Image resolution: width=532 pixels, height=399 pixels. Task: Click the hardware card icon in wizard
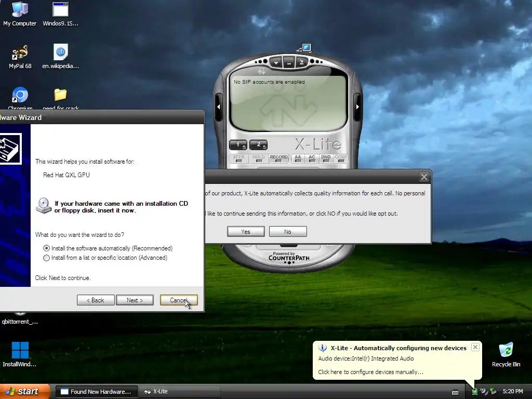point(9,149)
